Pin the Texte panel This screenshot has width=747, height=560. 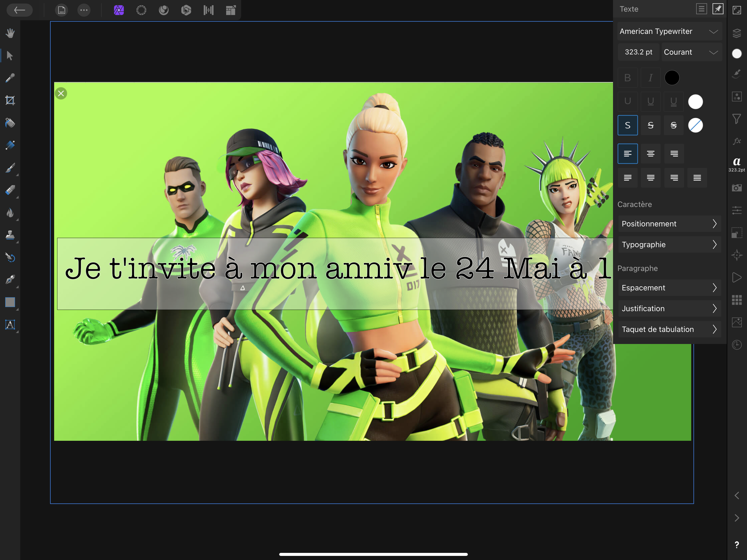[x=718, y=9]
